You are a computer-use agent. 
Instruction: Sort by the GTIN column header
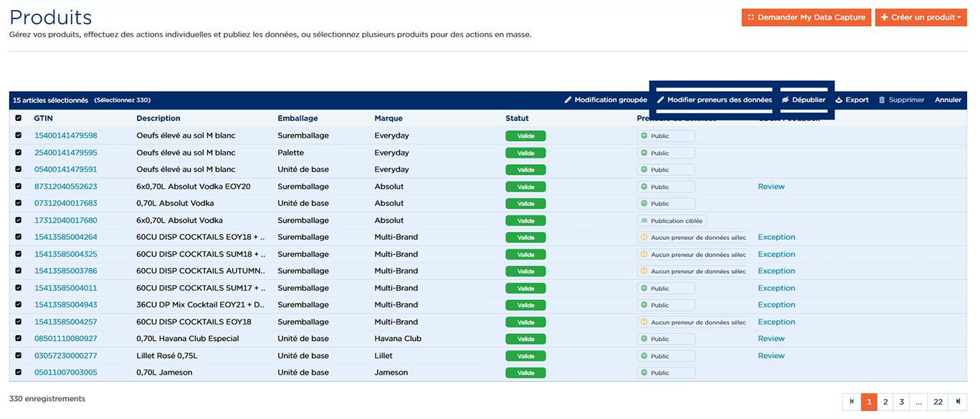[x=44, y=118]
